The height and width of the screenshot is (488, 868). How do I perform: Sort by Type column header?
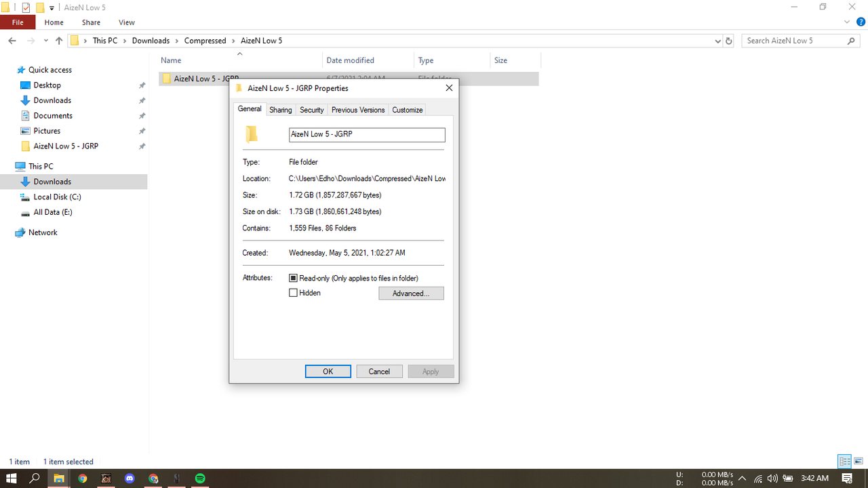[452, 60]
